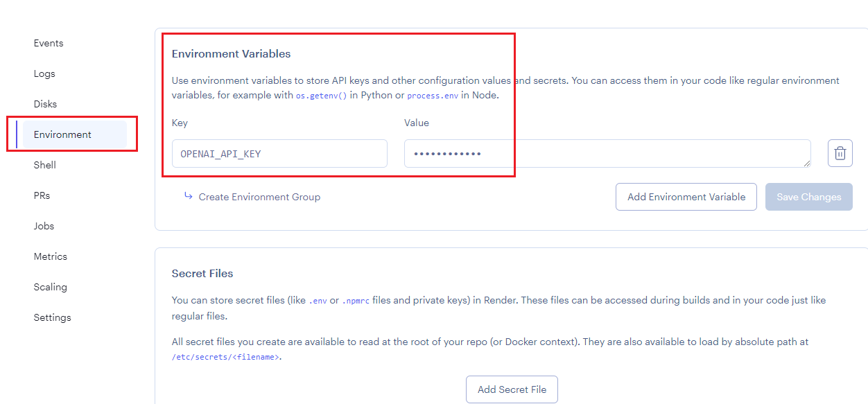Go to Logs in the sidebar

click(44, 73)
